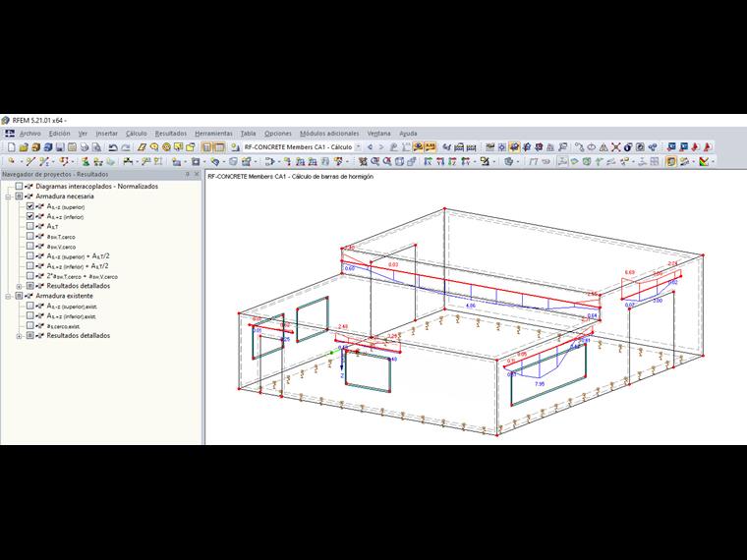Open the RF-CONCRETE Members CA1 dropdown
Image resolution: width=747 pixels, height=560 pixels.
click(358, 147)
